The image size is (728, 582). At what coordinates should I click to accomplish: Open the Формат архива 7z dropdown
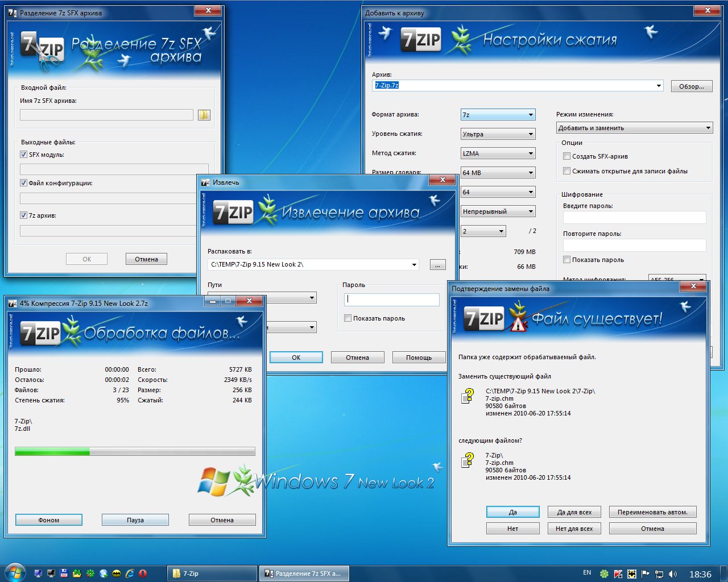498,115
